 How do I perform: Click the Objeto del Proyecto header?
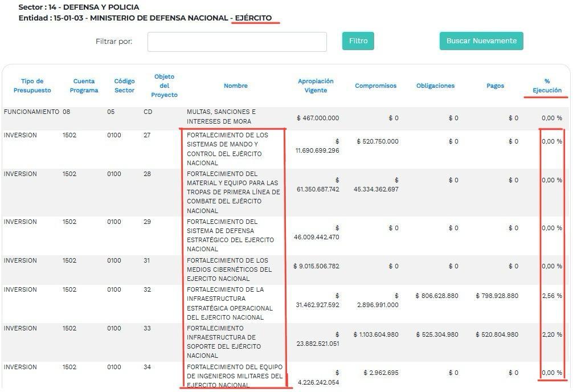point(164,86)
